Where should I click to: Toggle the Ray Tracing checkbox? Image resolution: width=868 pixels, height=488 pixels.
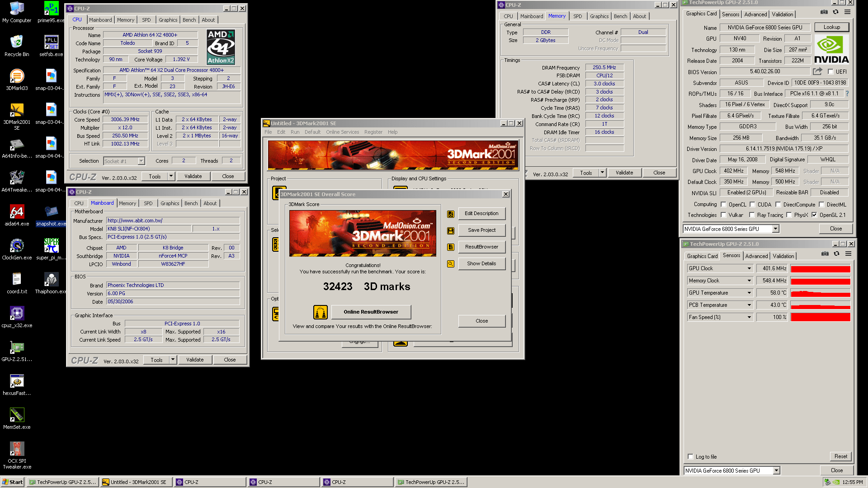tap(752, 215)
